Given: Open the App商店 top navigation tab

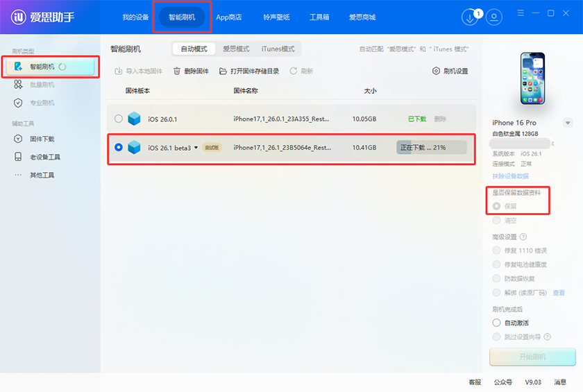Looking at the screenshot, I should 228,17.
